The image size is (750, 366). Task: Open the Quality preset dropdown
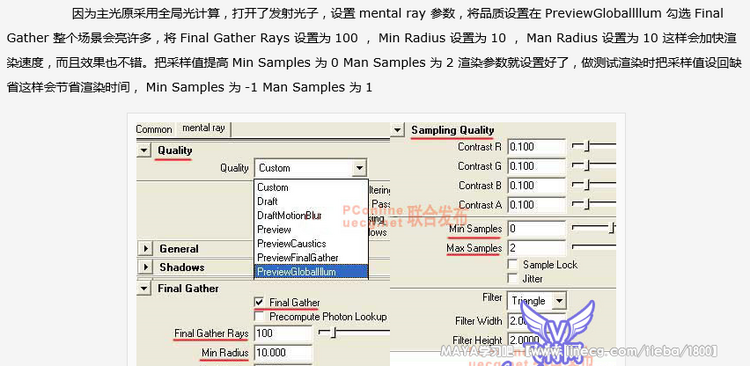pos(359,168)
